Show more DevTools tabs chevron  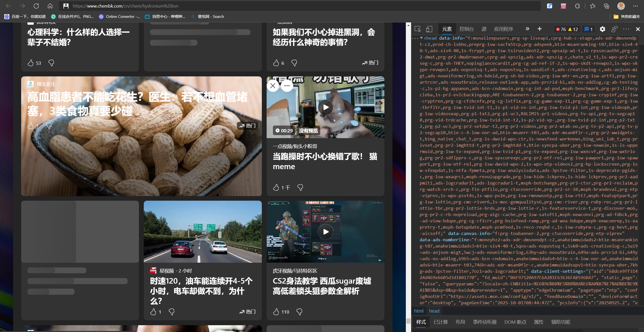527,29
